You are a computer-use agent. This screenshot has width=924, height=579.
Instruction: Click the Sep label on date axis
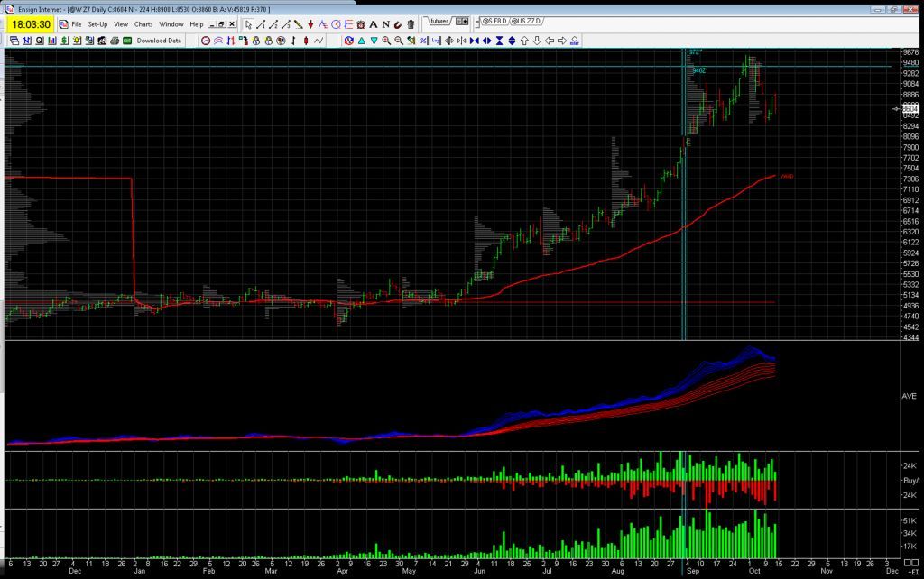coord(693,572)
